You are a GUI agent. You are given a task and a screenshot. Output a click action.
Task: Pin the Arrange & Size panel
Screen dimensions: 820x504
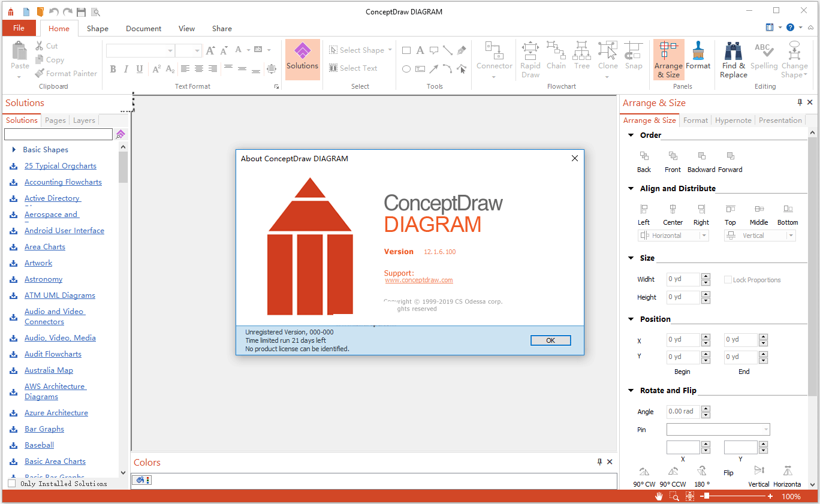(800, 102)
